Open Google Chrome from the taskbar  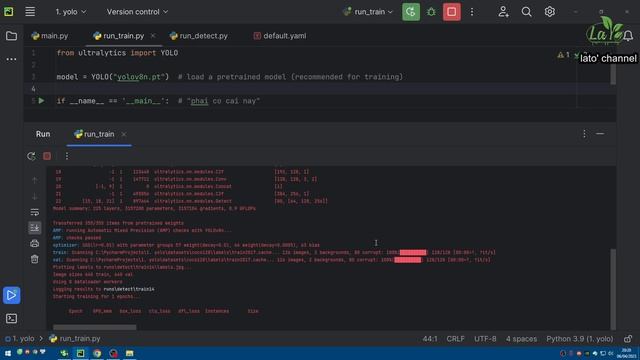coord(97,353)
